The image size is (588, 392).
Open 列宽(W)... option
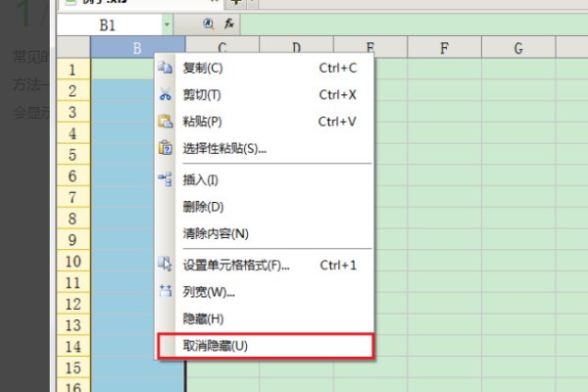[x=265, y=292]
